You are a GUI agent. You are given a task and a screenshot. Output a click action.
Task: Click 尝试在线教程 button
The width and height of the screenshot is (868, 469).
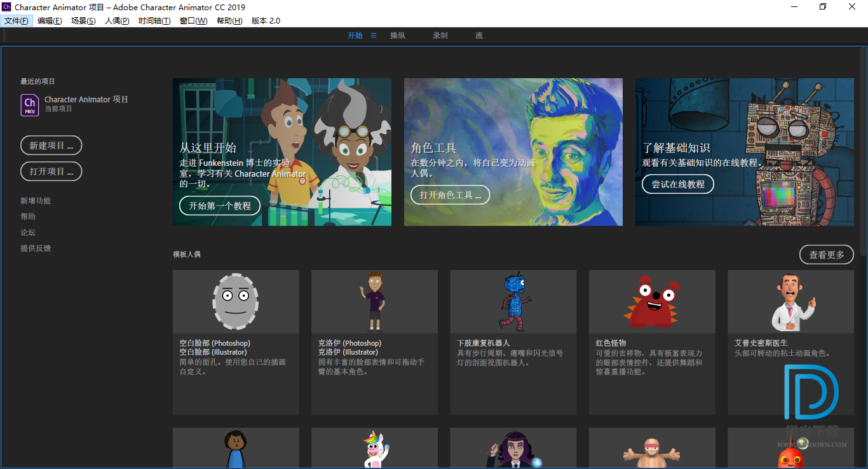678,184
